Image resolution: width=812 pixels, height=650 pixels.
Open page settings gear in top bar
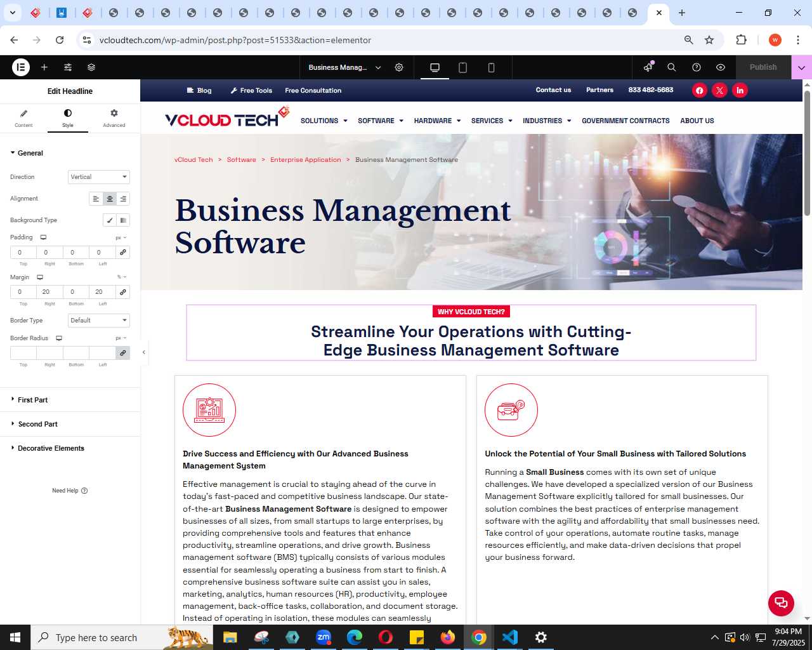(399, 67)
